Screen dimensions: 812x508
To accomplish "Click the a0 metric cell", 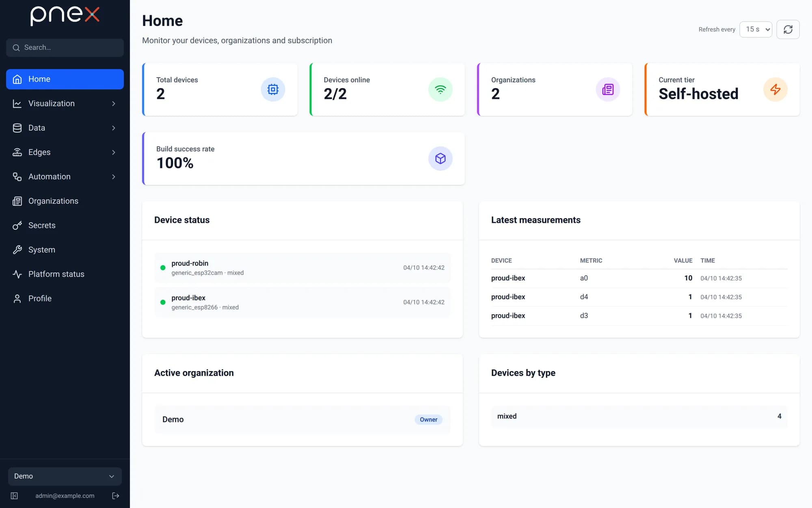I will click(584, 278).
